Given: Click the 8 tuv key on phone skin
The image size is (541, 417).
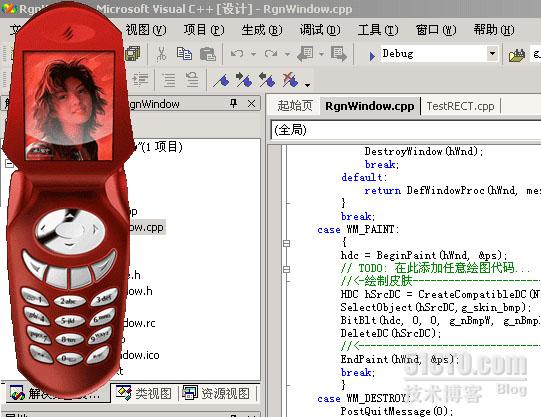Looking at the screenshot, I should click(x=69, y=340).
